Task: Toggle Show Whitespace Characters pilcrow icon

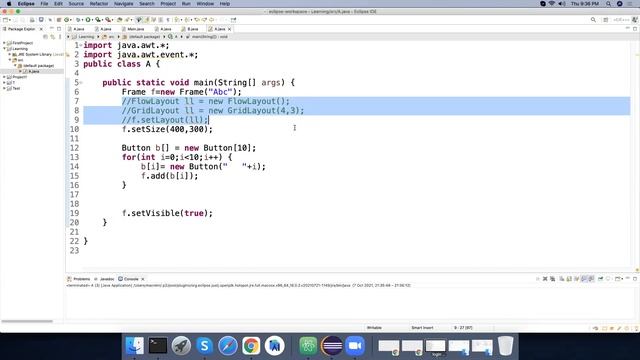Action: 168,20
